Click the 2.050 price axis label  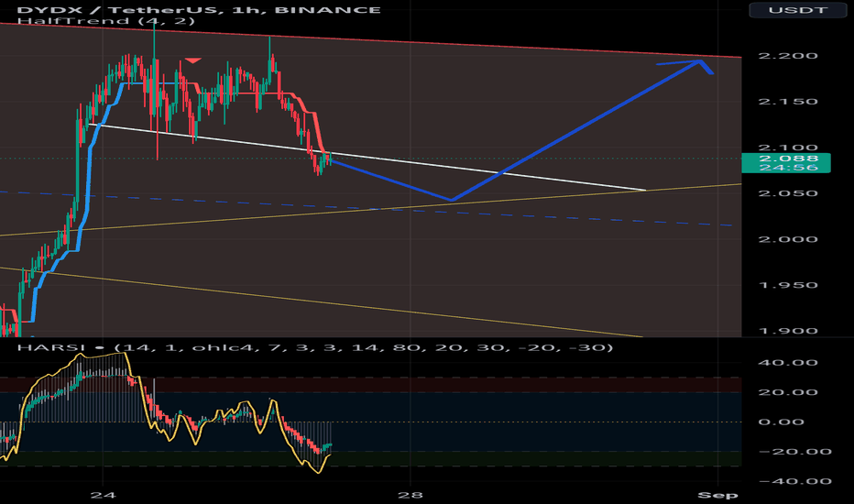(x=788, y=193)
